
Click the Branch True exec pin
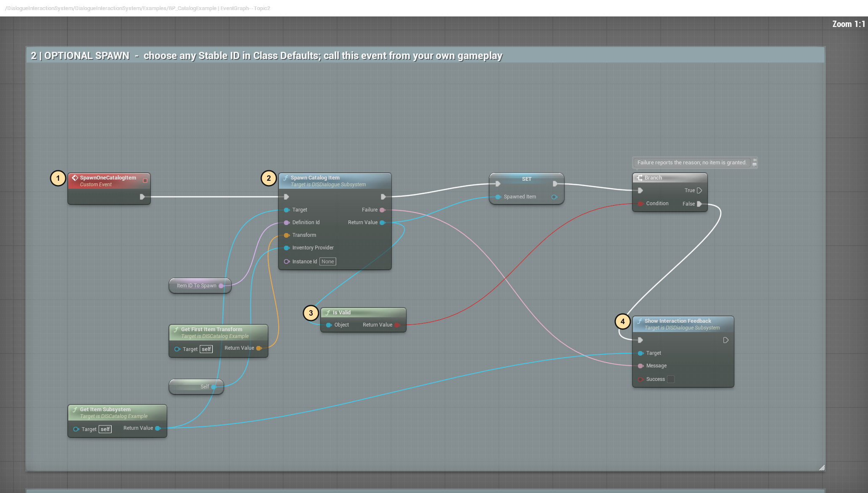pos(699,190)
